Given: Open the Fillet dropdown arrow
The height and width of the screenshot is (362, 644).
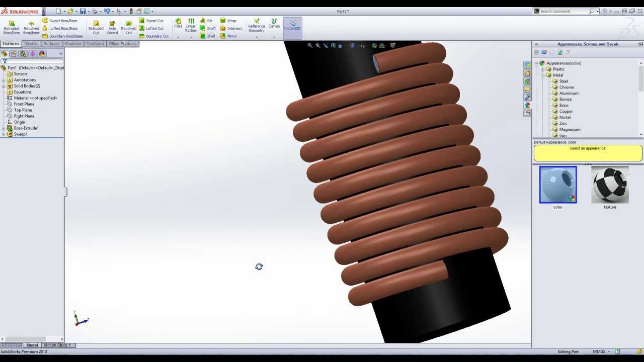Looking at the screenshot, I should pyautogui.click(x=178, y=37).
